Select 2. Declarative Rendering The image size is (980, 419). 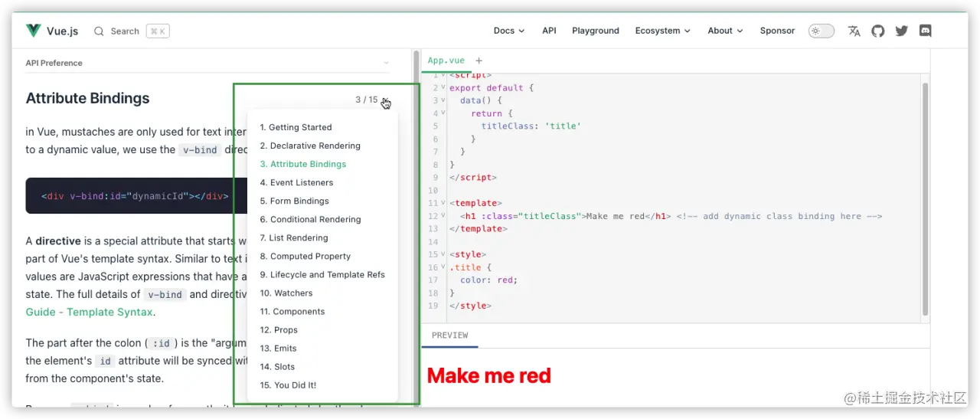pyautogui.click(x=310, y=146)
